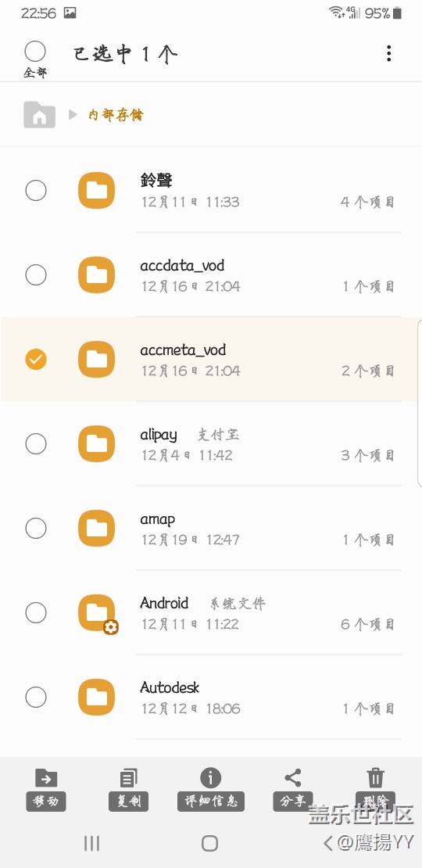Open the Android system folder icon
422x868 pixels.
pos(98,613)
